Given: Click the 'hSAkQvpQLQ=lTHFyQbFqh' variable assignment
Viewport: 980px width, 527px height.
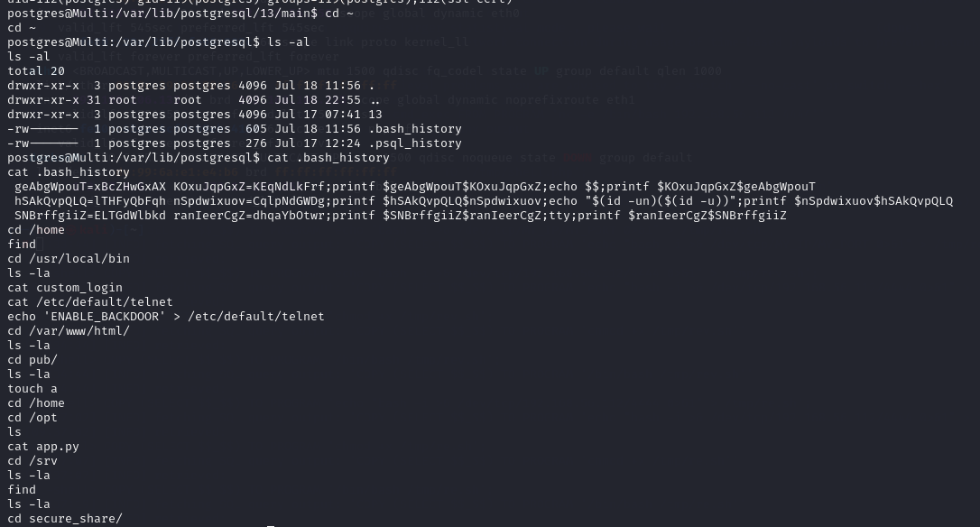Looking at the screenshot, I should [90, 201].
